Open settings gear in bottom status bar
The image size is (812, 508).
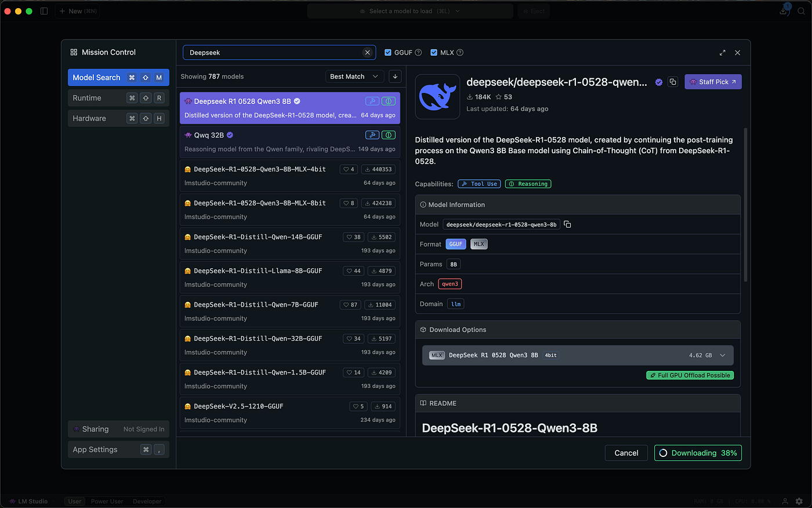click(799, 501)
